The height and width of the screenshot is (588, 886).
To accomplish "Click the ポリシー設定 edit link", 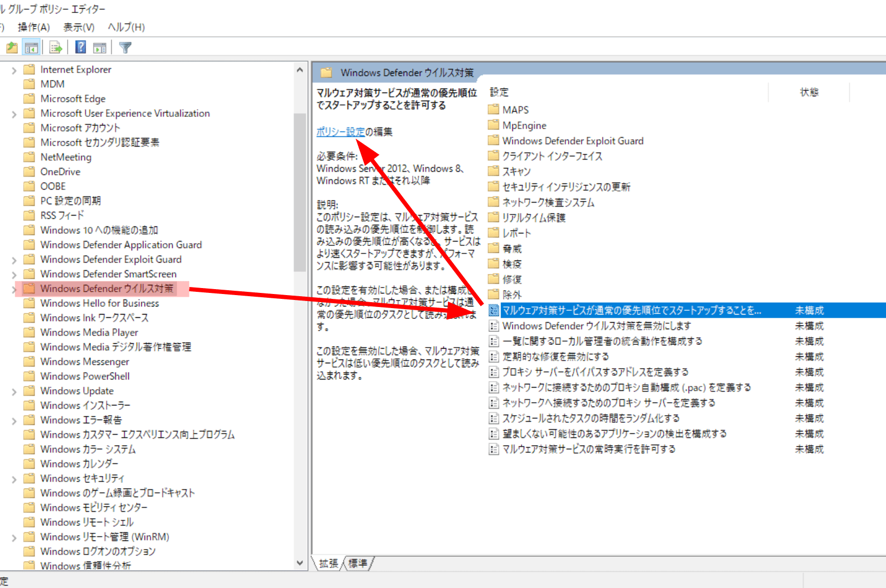I will 341,132.
